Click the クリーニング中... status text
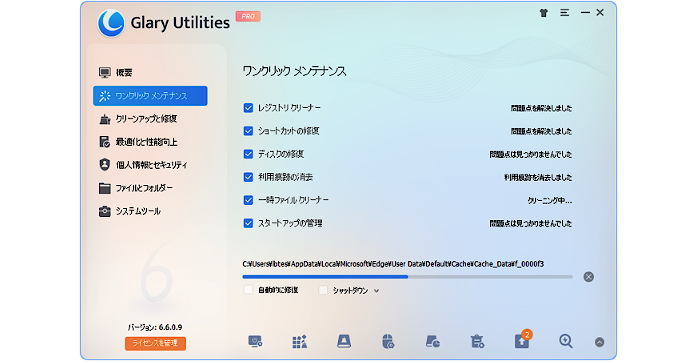This screenshot has width=700, height=363. (x=550, y=200)
